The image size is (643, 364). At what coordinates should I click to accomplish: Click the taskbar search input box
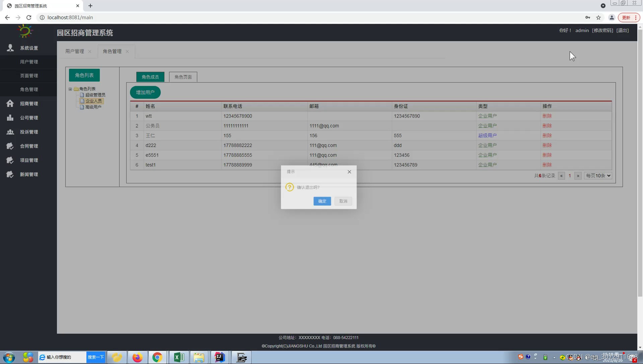click(x=62, y=357)
